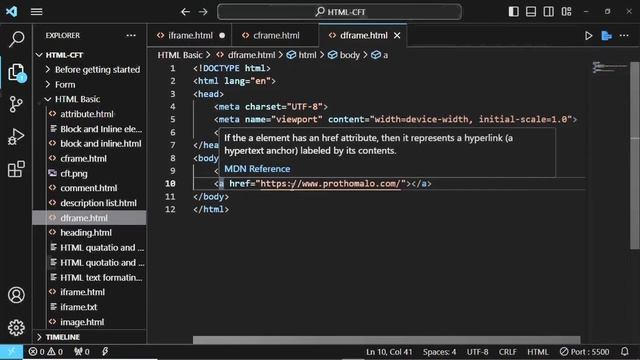Toggle the secondary side bar layout icon
This screenshot has width=640, height=360.
549,11
